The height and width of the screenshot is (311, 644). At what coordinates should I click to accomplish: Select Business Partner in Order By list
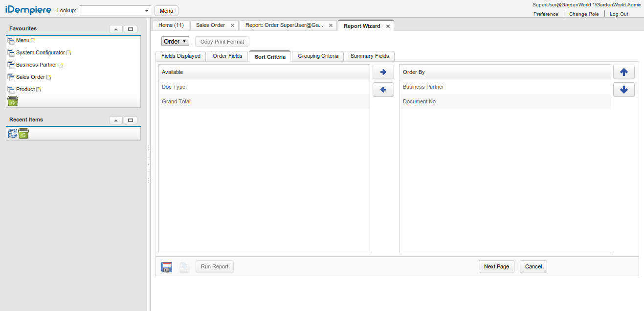point(423,87)
